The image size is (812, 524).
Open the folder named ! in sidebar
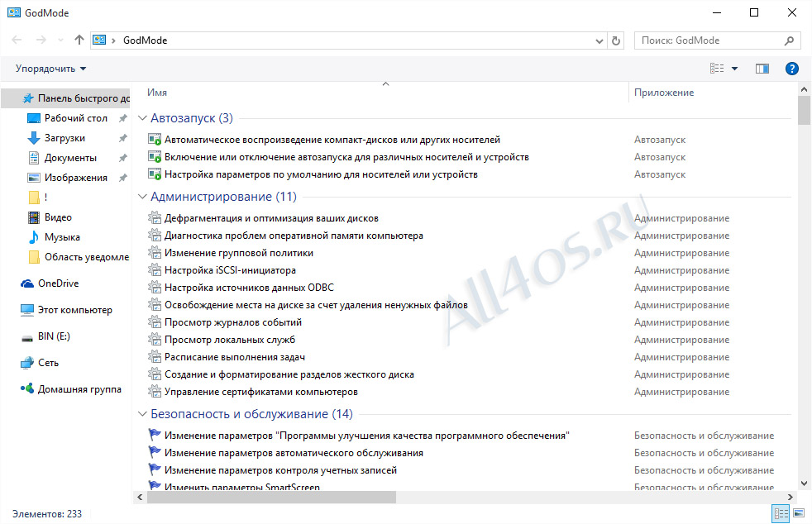coord(38,198)
